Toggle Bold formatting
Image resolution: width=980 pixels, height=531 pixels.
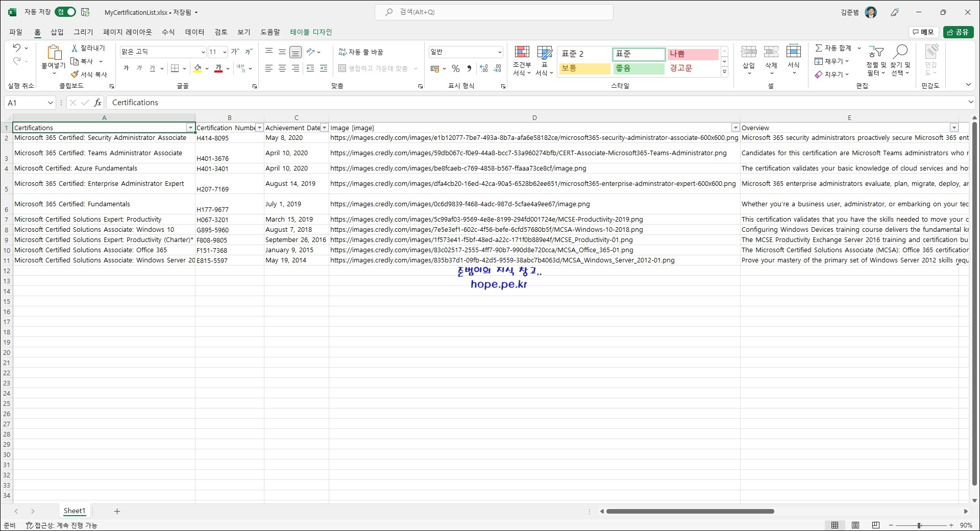click(126, 68)
